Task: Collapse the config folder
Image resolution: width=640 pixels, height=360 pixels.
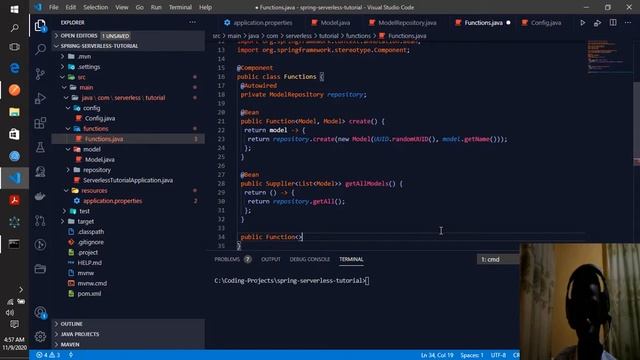Action: [x=91, y=108]
